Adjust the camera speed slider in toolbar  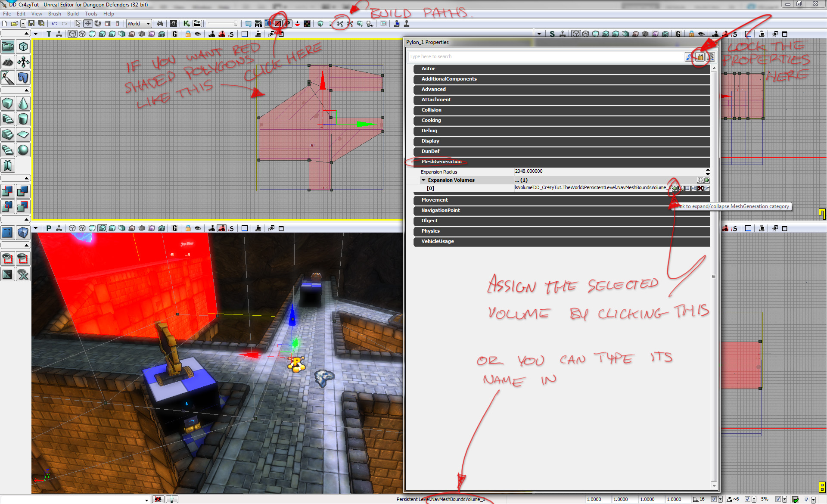pyautogui.click(x=223, y=24)
